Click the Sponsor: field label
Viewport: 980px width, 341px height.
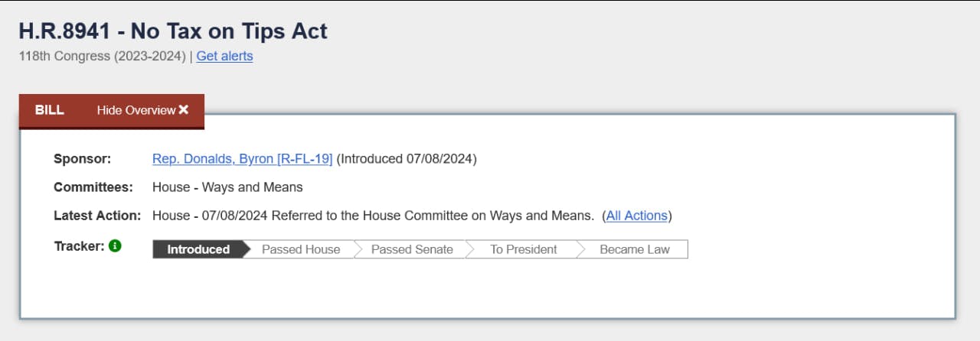click(x=83, y=159)
